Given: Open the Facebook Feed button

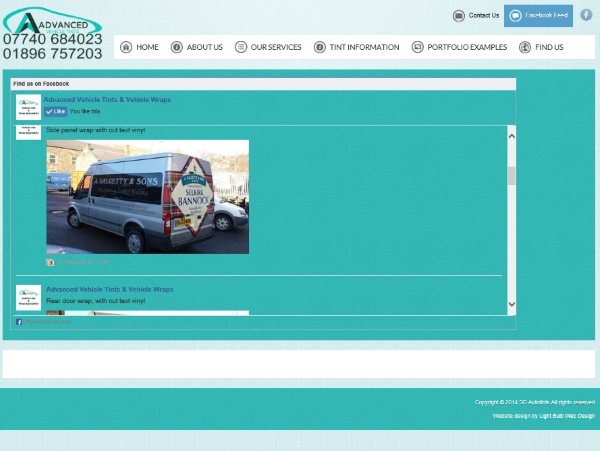Looking at the screenshot, I should point(538,16).
